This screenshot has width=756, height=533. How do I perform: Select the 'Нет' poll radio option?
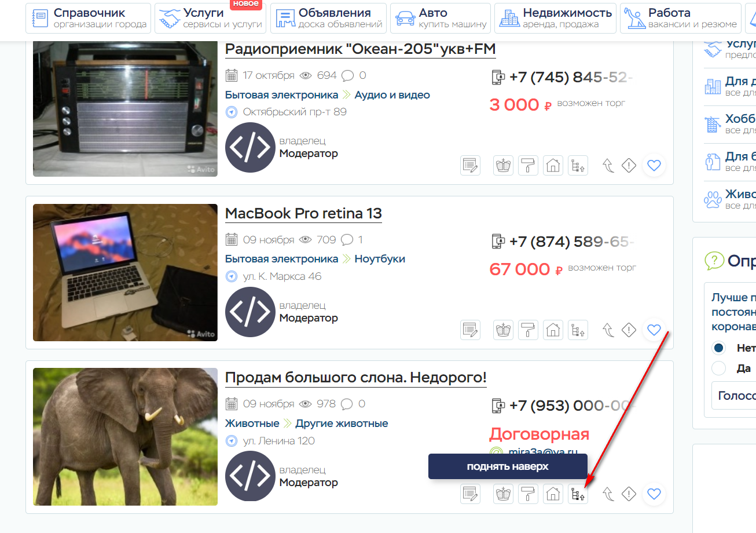719,348
